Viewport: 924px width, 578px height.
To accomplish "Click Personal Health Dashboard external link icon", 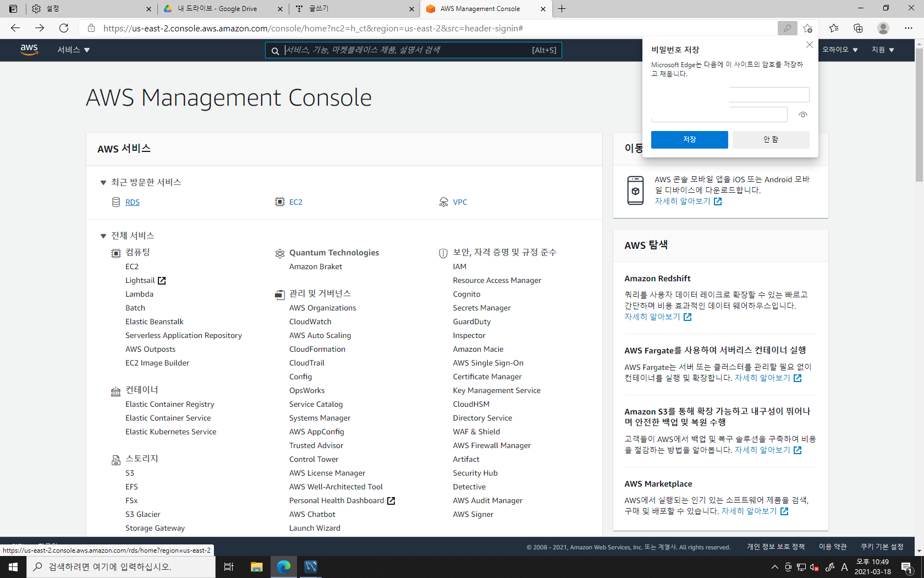I will point(391,501).
